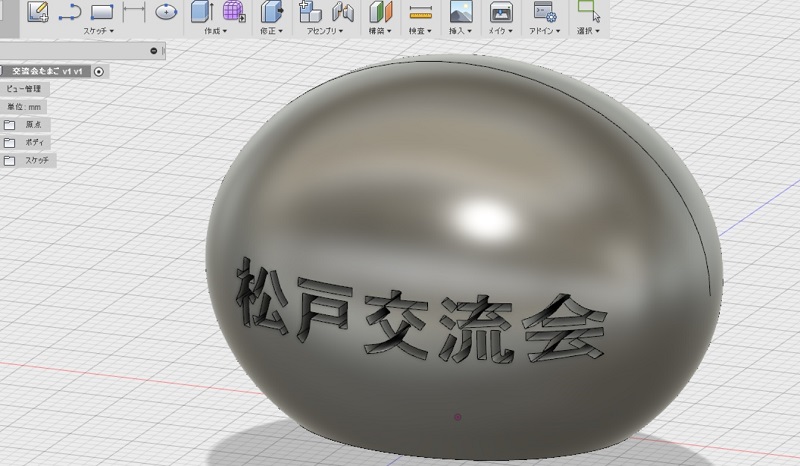Click the ボディ folder in browser
Screen dimensions: 800x466
coord(32,142)
